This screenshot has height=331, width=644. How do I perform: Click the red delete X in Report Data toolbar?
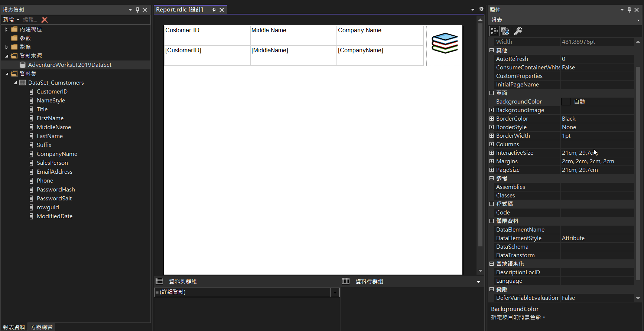tap(45, 20)
